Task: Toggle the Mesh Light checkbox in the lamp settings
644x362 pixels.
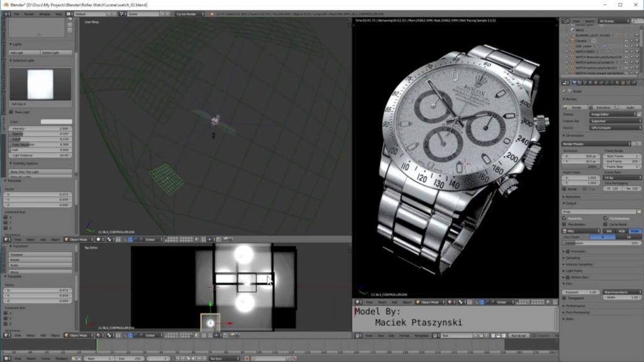Action: point(11,111)
